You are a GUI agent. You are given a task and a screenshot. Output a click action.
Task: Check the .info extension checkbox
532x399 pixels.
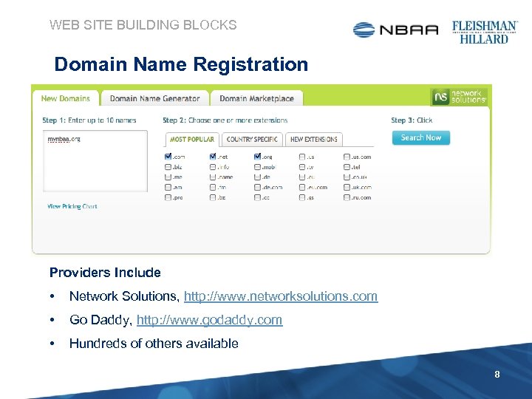(213, 167)
